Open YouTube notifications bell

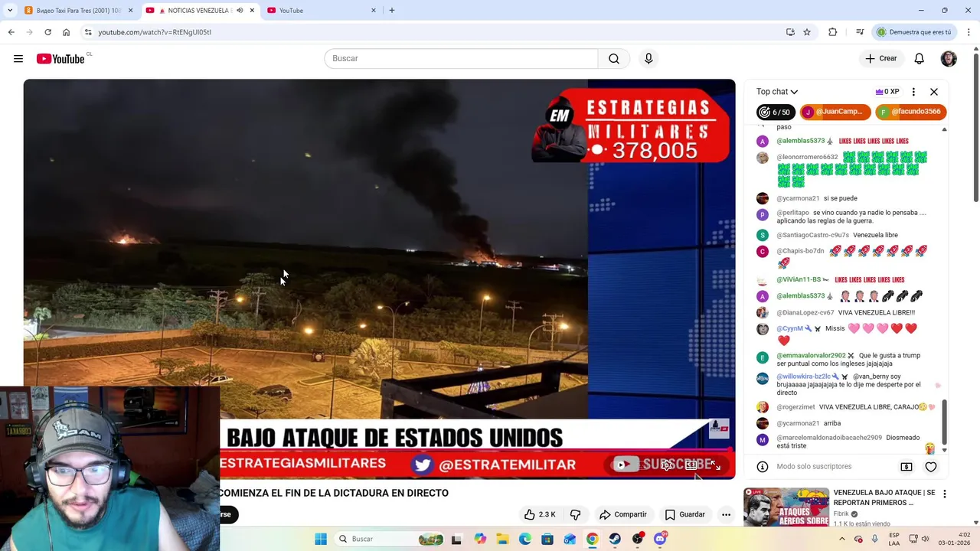click(920, 59)
